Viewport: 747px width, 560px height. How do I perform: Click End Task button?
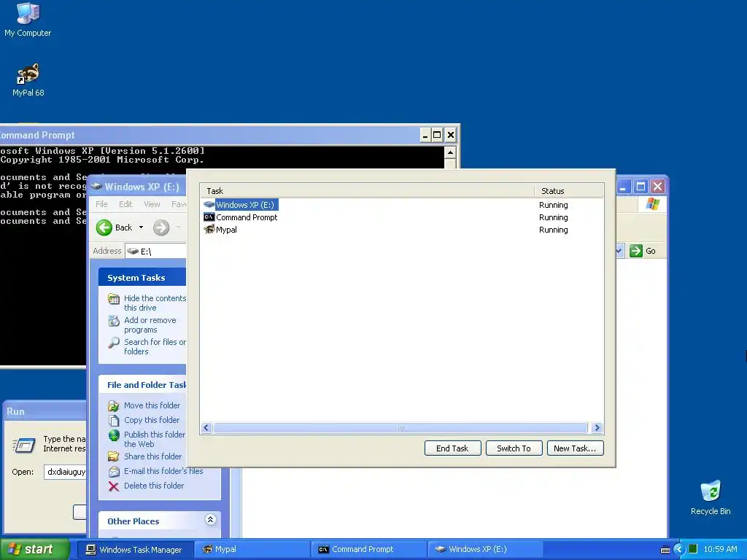[452, 448]
